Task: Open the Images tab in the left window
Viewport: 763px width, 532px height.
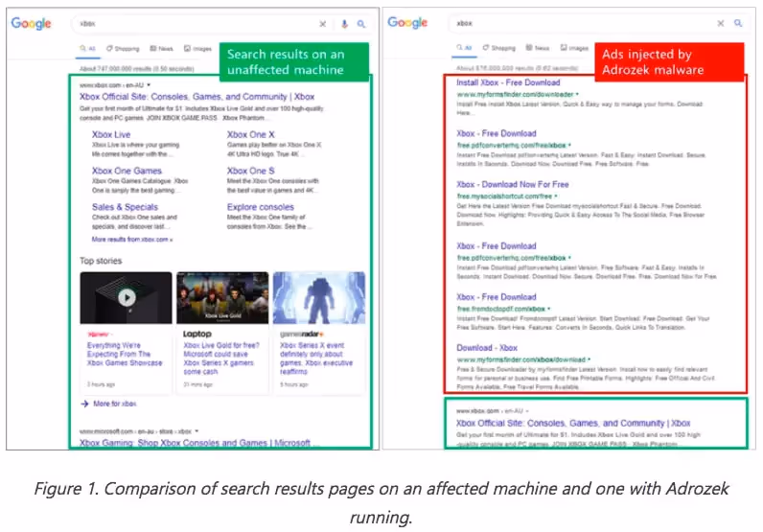Action: [198, 49]
